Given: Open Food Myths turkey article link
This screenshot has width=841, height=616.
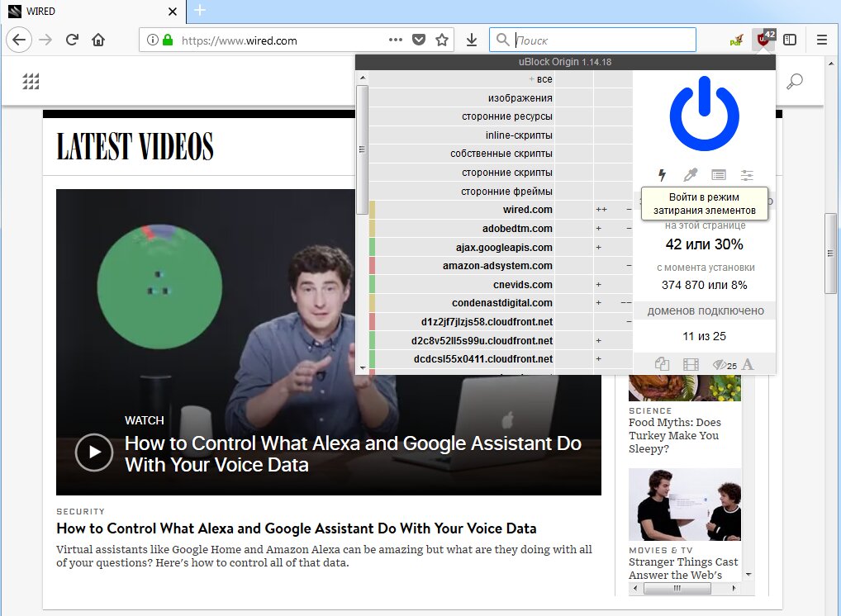Looking at the screenshot, I should coord(675,435).
